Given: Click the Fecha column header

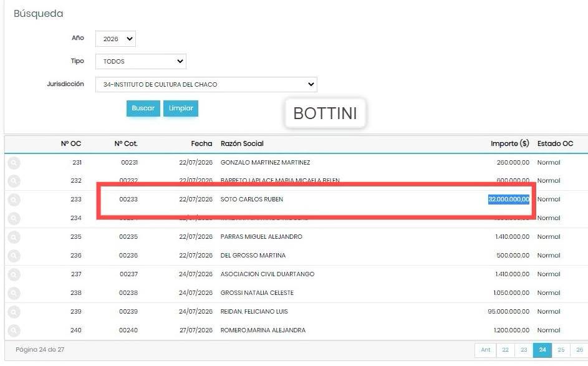Looking at the screenshot, I should coord(201,143).
